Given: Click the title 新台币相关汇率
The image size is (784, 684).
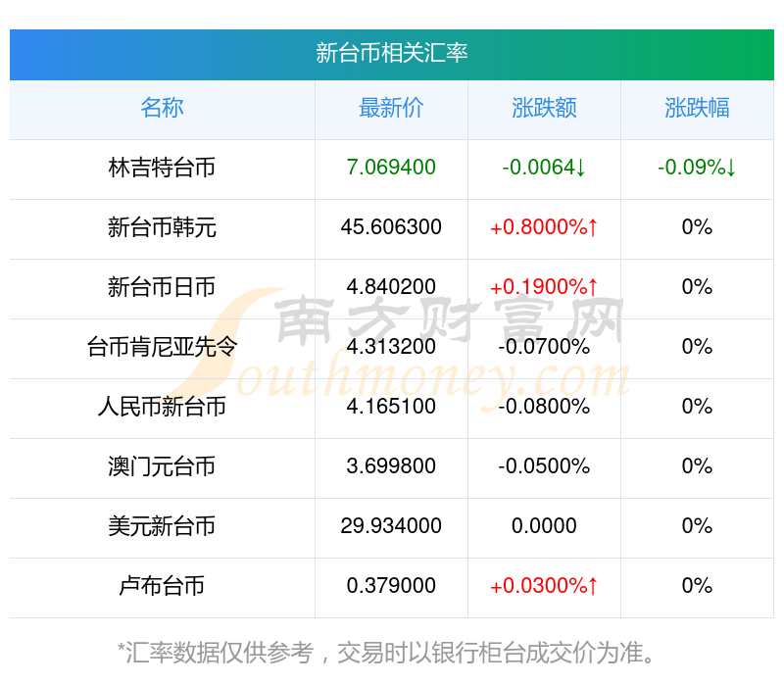Looking at the screenshot, I should click(391, 53).
